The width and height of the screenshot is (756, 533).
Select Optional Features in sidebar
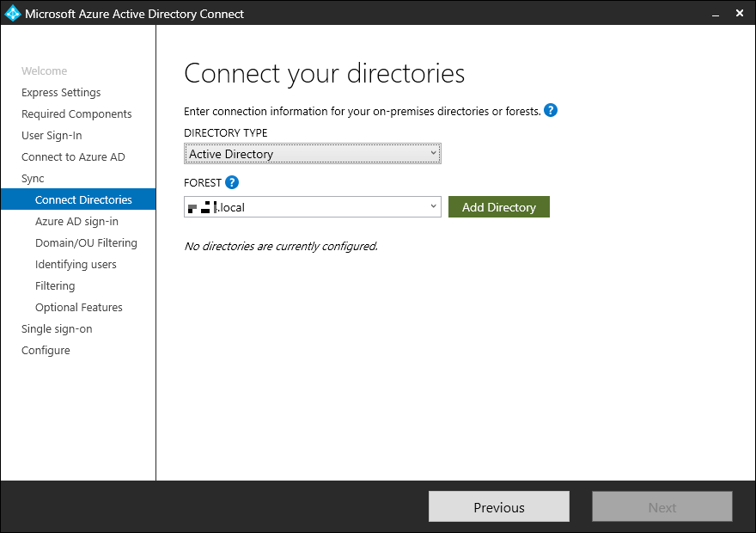pyautogui.click(x=79, y=308)
